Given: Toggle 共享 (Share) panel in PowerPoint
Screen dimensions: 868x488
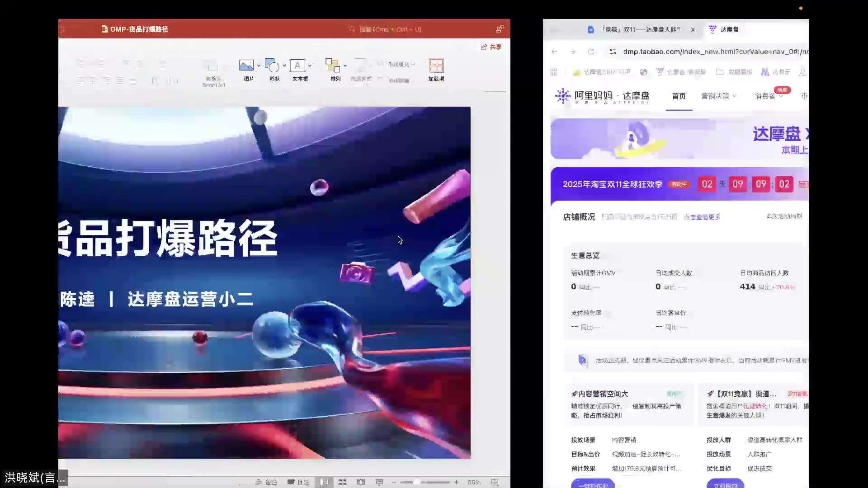Looking at the screenshot, I should click(491, 47).
